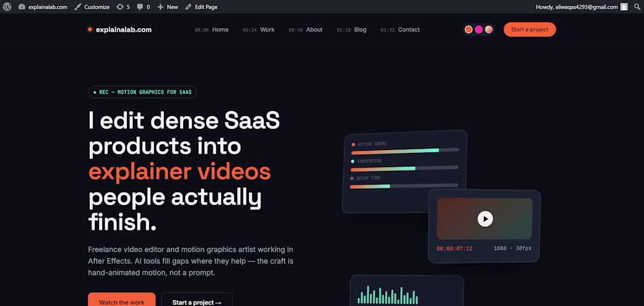The width and height of the screenshot is (644, 306).
Task: Click the ACTIVE USERS label
Action: 372,144
